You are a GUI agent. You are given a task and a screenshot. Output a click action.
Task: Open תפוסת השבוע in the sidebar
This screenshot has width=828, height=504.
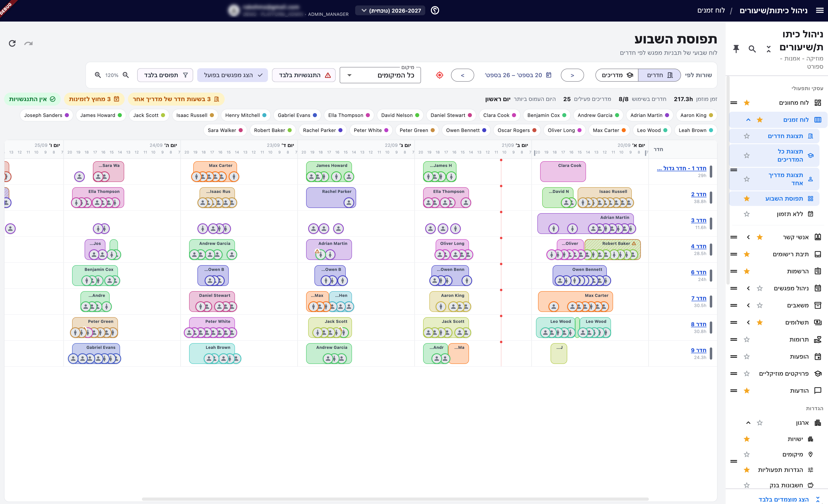tap(774, 199)
